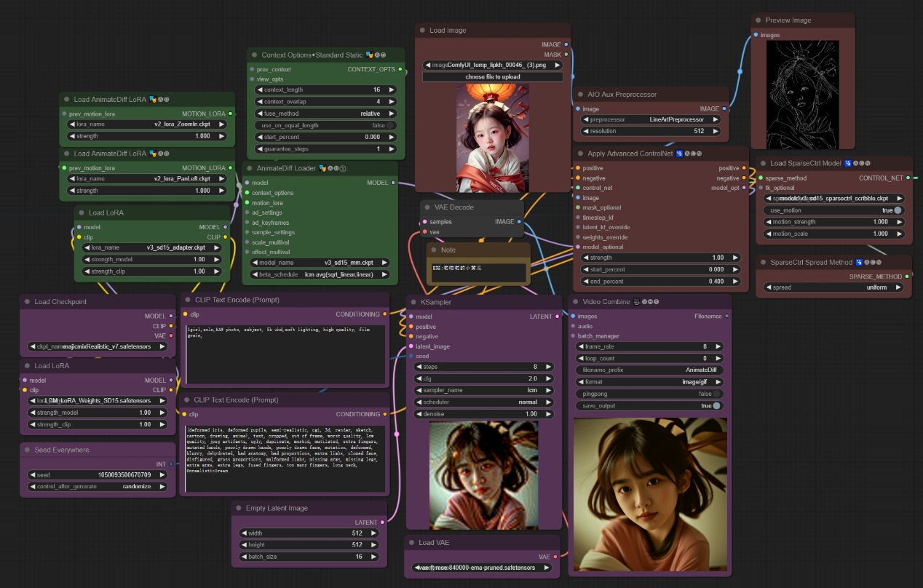
Task: Toggle use_motion in Load SparseCtrl Model
Action: 898,210
